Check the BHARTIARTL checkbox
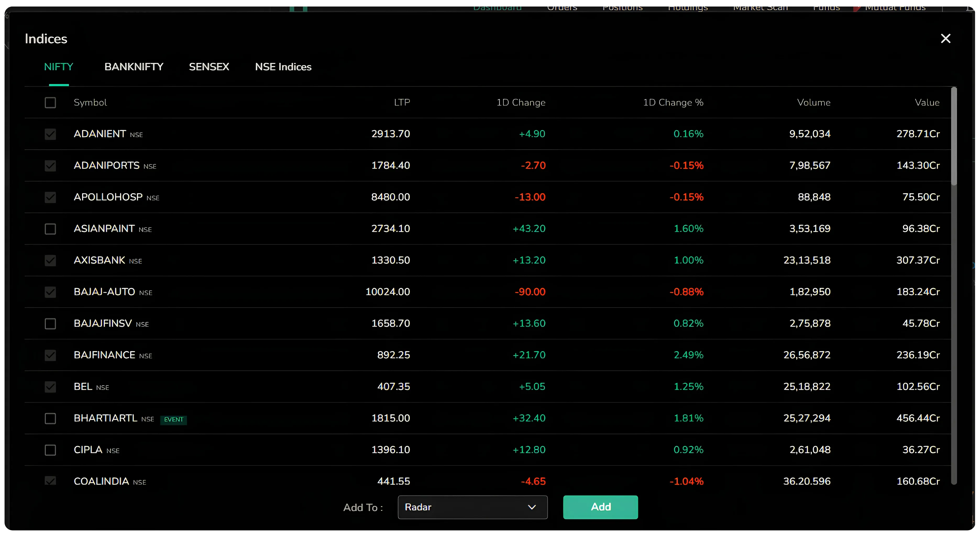 click(x=50, y=418)
